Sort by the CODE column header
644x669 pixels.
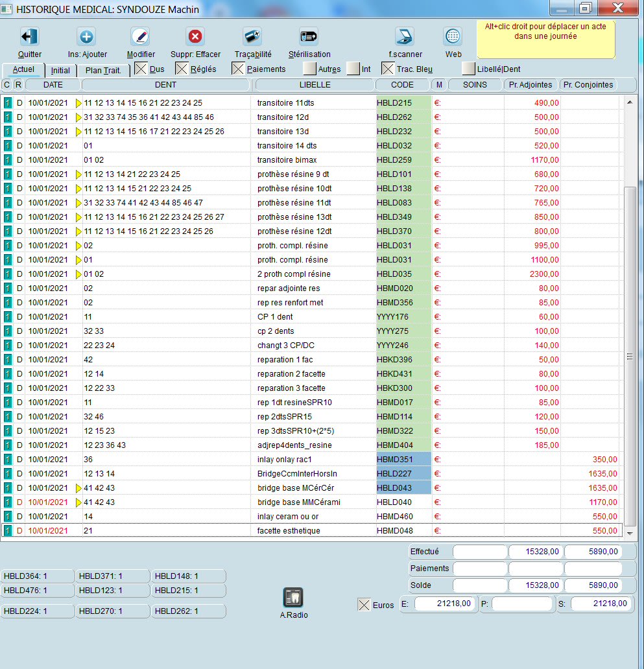403,85
